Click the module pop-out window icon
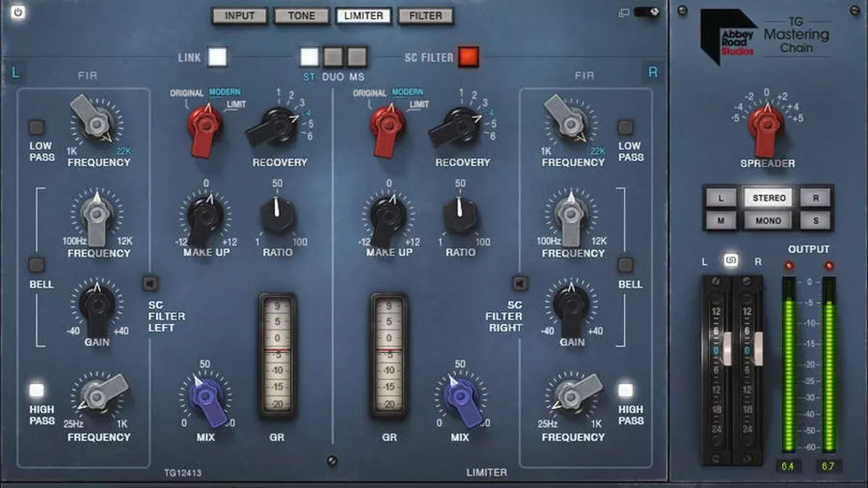 click(624, 12)
